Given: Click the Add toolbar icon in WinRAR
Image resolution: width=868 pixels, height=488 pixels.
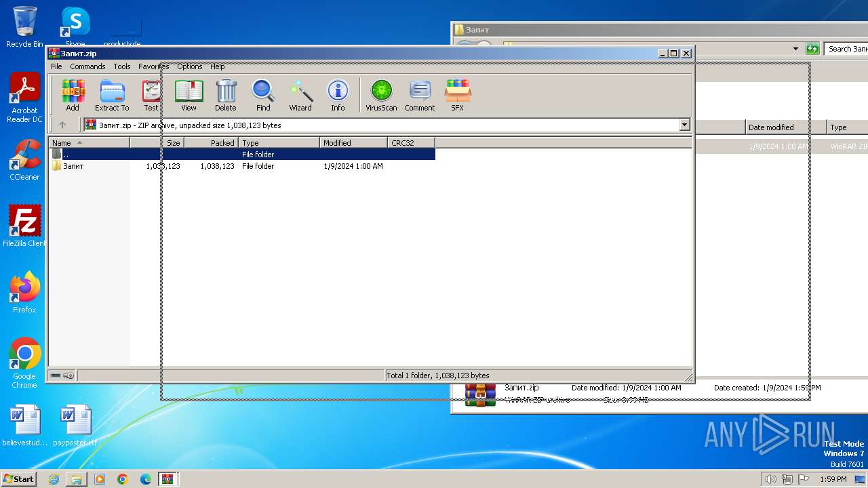Looking at the screenshot, I should pyautogui.click(x=73, y=95).
